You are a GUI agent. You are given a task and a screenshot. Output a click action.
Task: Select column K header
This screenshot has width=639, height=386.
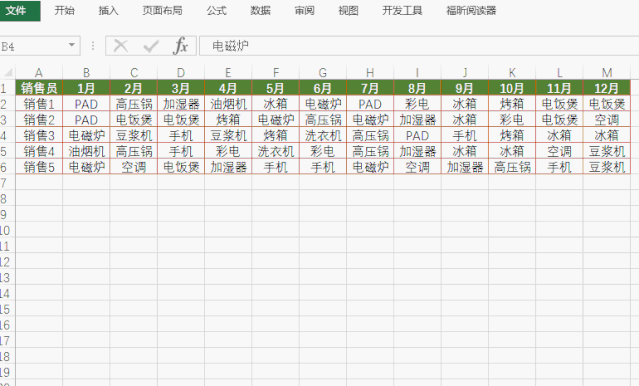click(x=512, y=73)
